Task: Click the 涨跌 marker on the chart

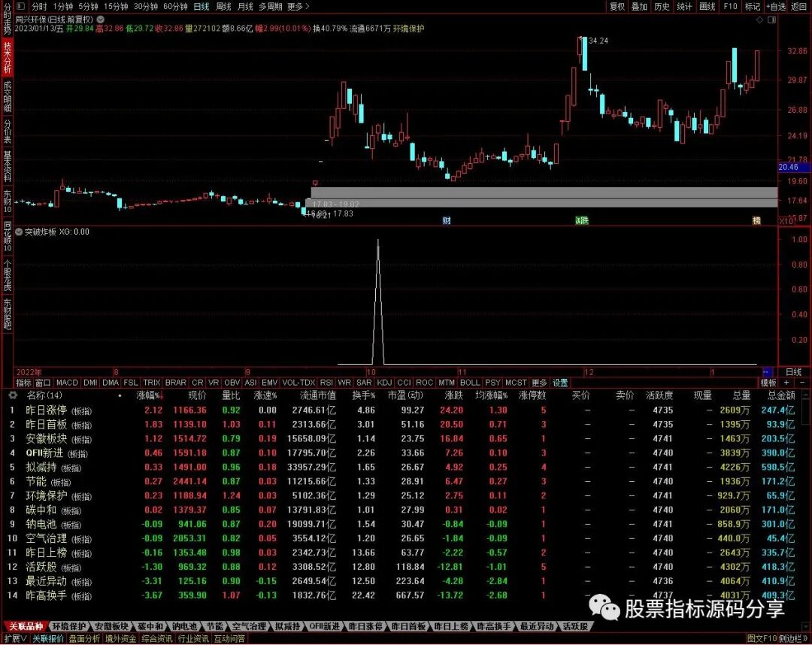Action: 582,220
